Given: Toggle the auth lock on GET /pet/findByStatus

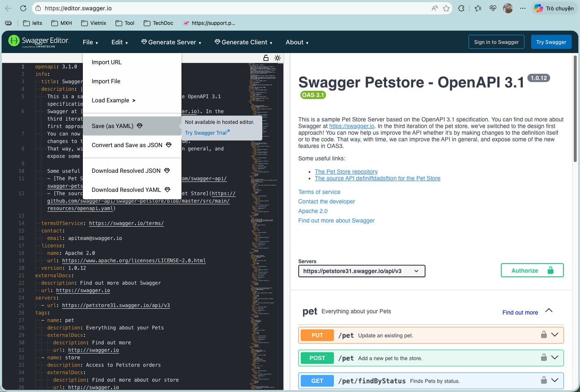Looking at the screenshot, I should (x=544, y=380).
